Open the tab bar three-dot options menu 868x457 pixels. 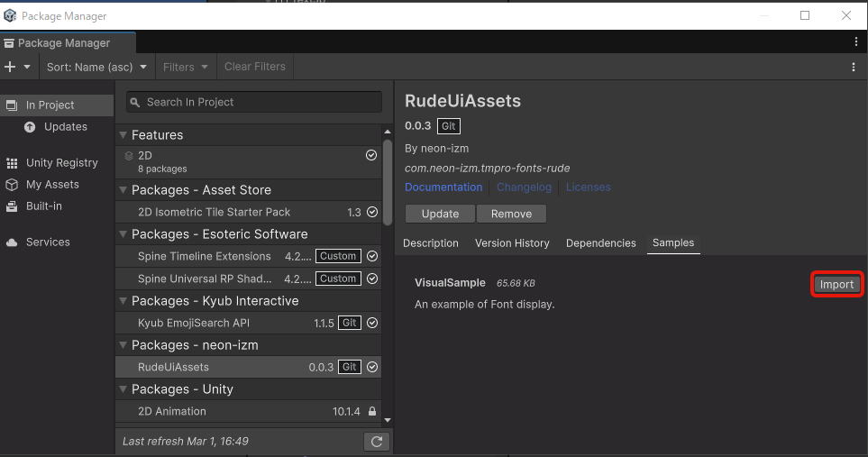tap(855, 41)
